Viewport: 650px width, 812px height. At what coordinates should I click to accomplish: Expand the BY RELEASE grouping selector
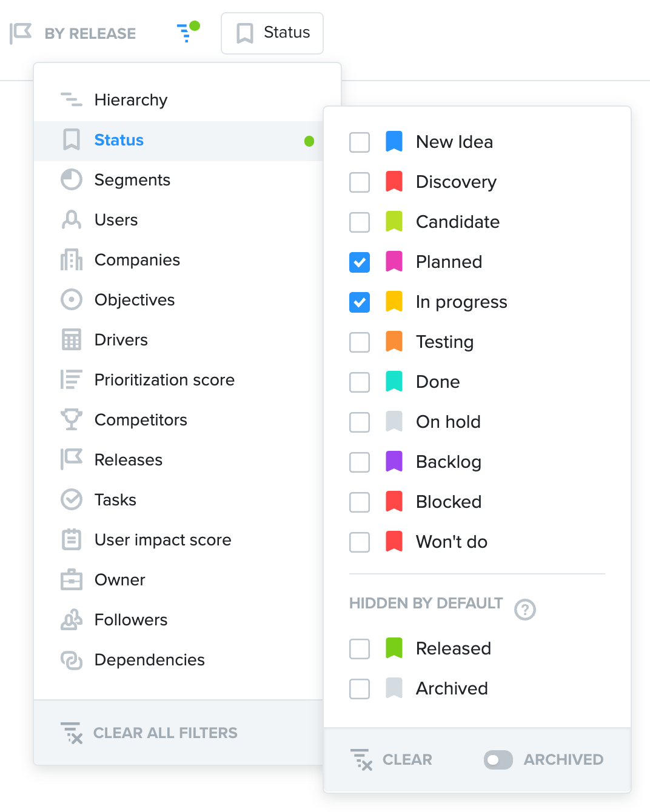(73, 33)
